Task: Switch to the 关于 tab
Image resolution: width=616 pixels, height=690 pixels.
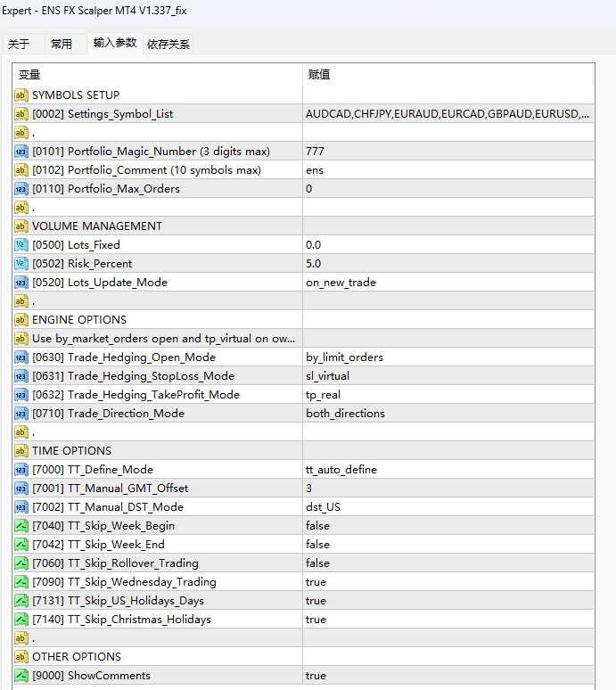Action: (x=19, y=44)
